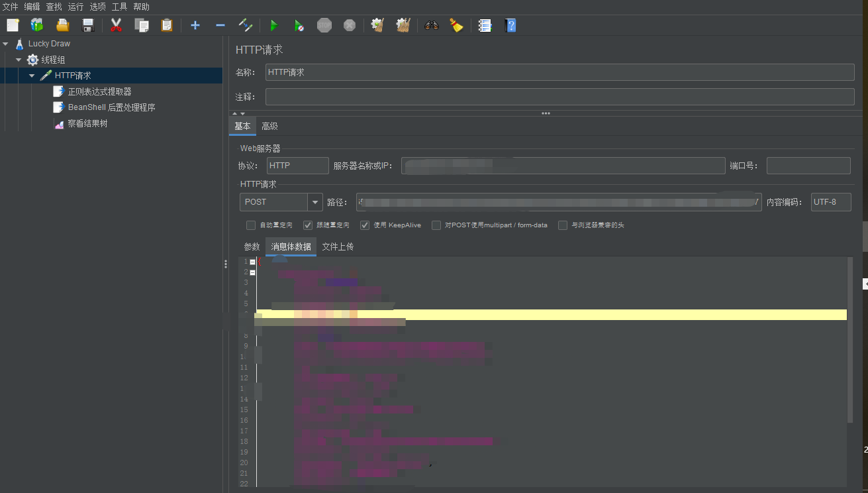Switch to the 高级 tab
The height and width of the screenshot is (493, 868).
pos(269,127)
